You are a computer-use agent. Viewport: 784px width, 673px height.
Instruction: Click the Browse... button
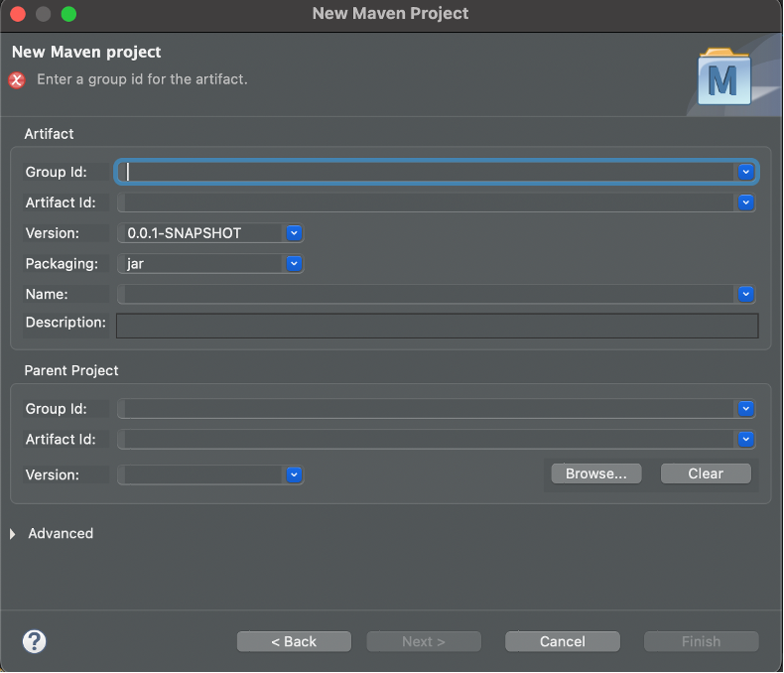pos(596,473)
